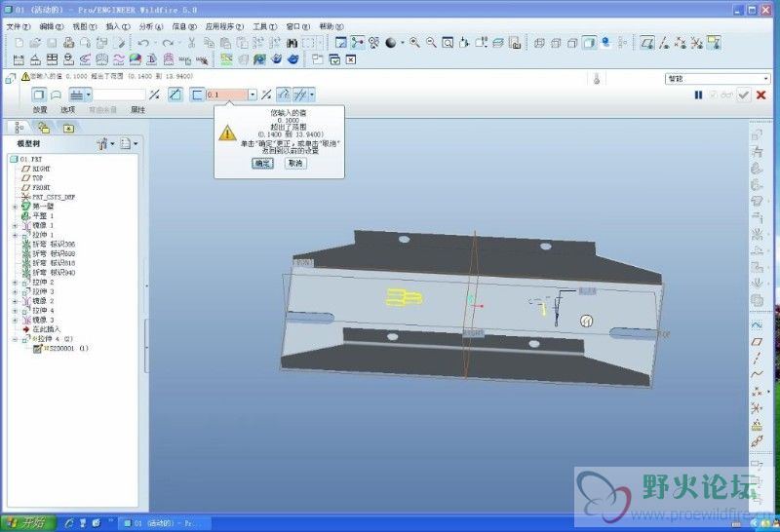Open the 智能 selection filter dropdown
The height and width of the screenshot is (532, 780).
[x=718, y=79]
